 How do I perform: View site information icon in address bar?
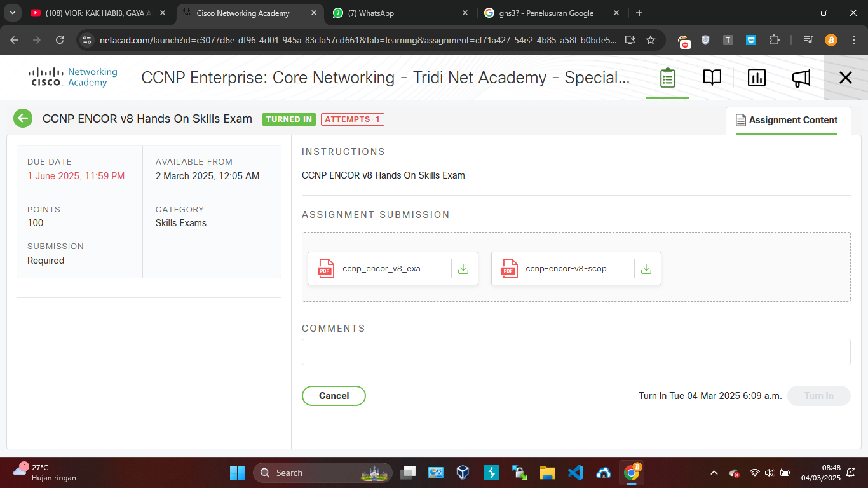click(x=88, y=40)
